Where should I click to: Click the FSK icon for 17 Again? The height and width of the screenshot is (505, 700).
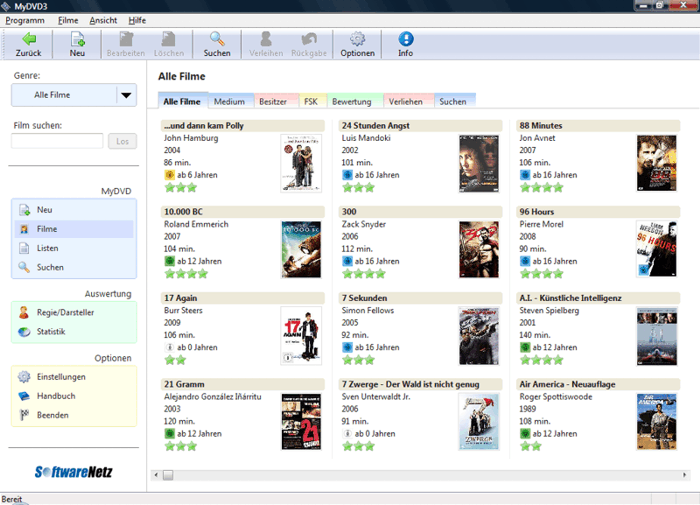(170, 347)
